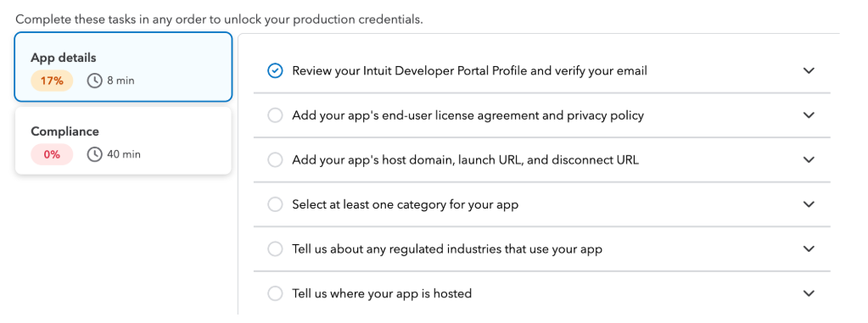Click clock icon beside 8 min

click(95, 81)
